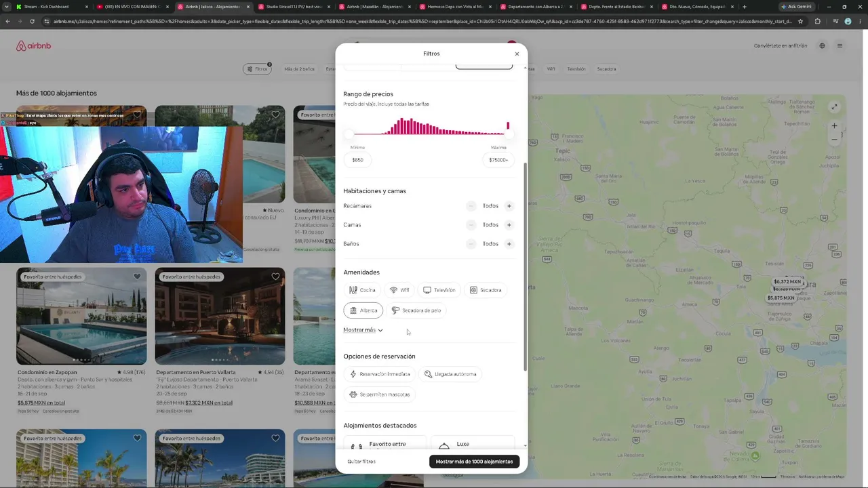Click Conviértete en anfitrión link

click(x=781, y=46)
